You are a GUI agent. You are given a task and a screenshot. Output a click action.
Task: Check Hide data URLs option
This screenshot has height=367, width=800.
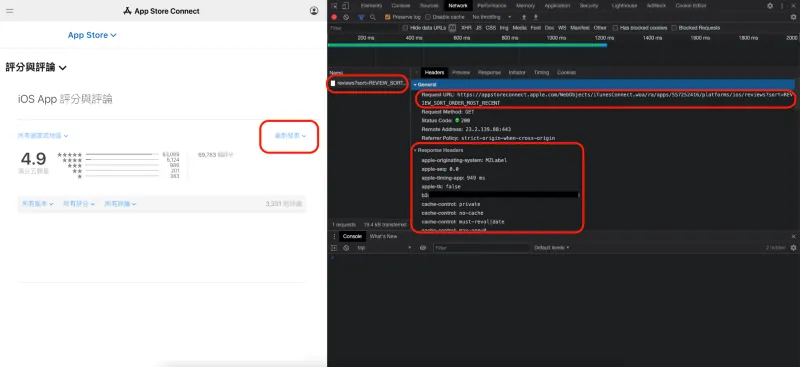406,28
